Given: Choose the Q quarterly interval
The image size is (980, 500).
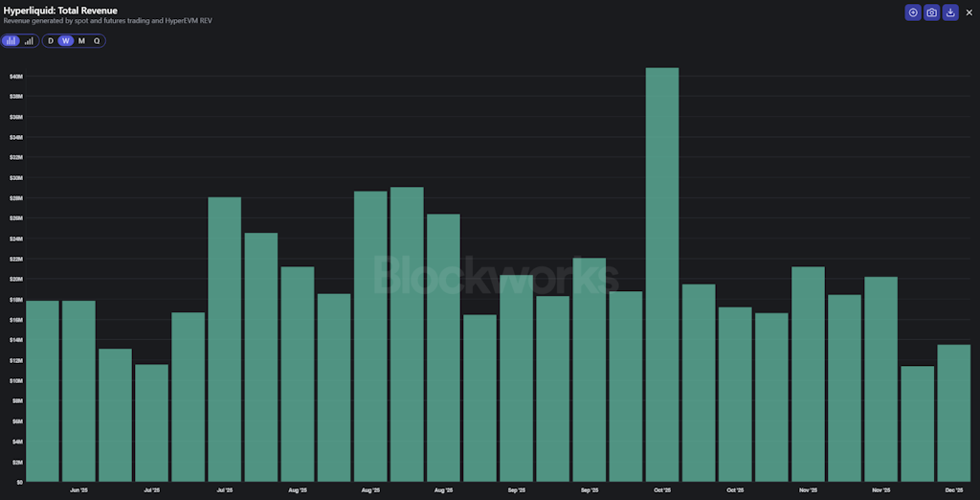Looking at the screenshot, I should click(97, 41).
